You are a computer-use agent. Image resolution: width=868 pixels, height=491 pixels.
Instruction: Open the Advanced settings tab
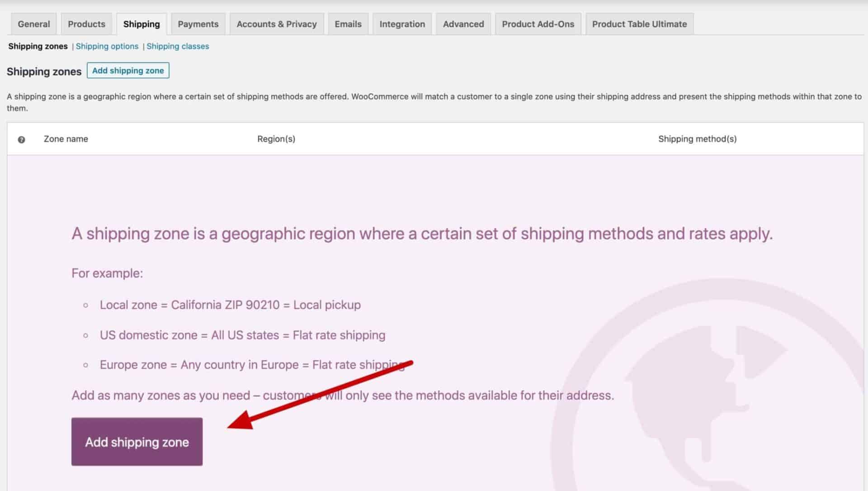462,24
